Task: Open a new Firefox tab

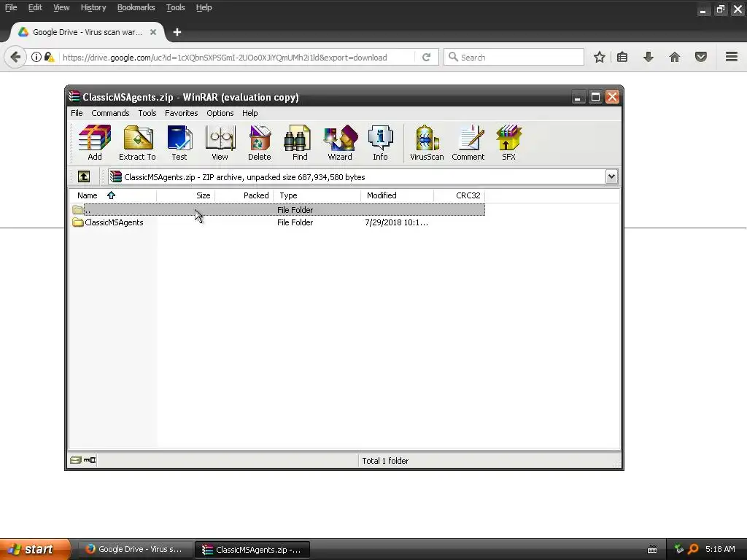Action: pyautogui.click(x=177, y=32)
